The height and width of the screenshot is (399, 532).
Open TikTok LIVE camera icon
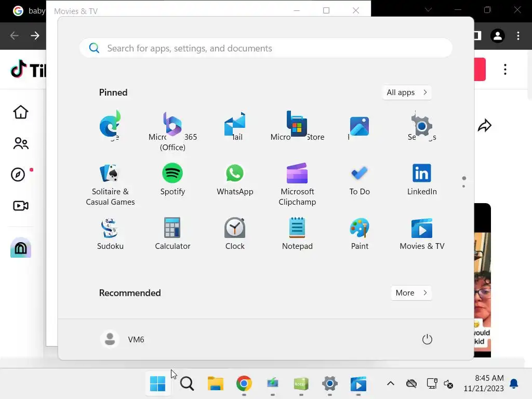coord(21,206)
